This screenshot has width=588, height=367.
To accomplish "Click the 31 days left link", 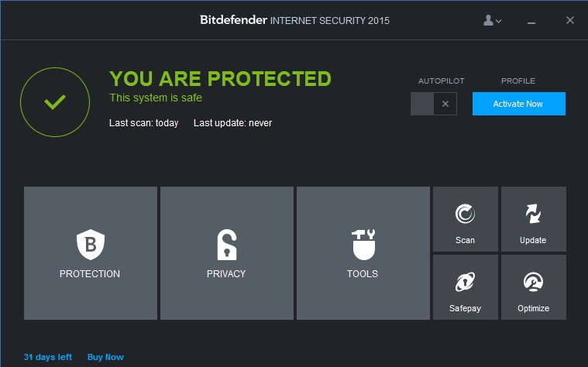I will [48, 357].
